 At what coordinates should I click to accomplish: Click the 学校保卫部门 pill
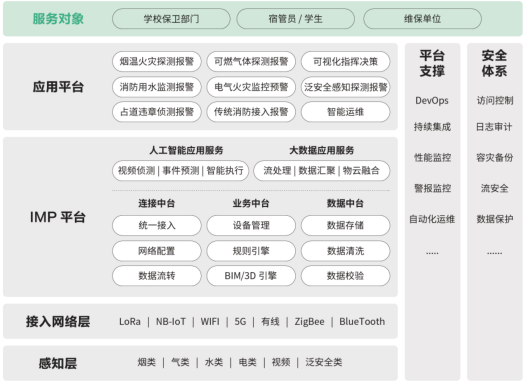171,19
